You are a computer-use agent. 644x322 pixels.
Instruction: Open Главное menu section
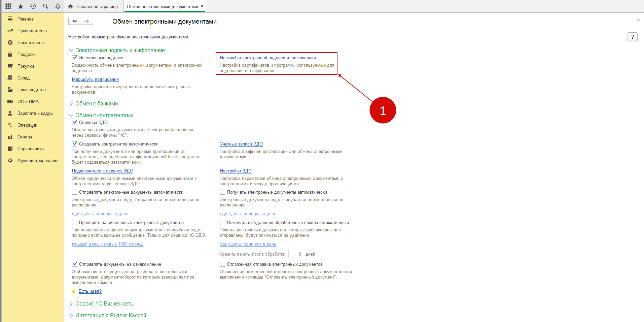click(26, 19)
